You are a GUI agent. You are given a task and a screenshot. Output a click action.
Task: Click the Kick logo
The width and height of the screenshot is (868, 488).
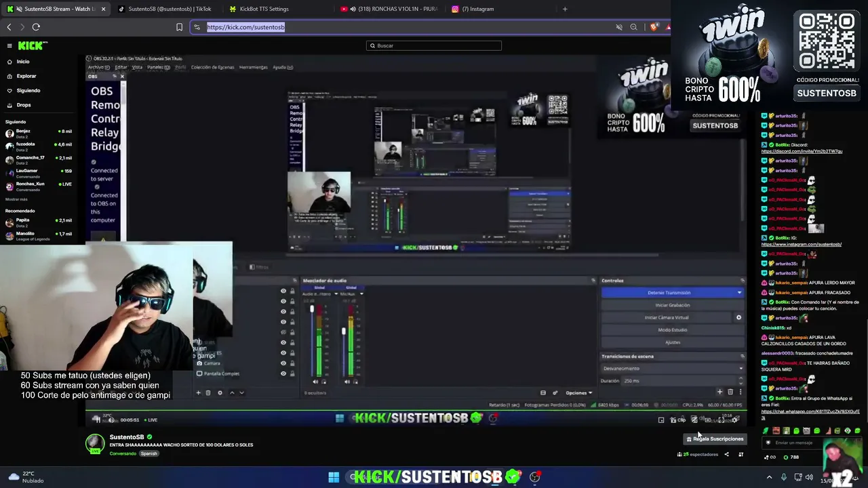click(33, 45)
